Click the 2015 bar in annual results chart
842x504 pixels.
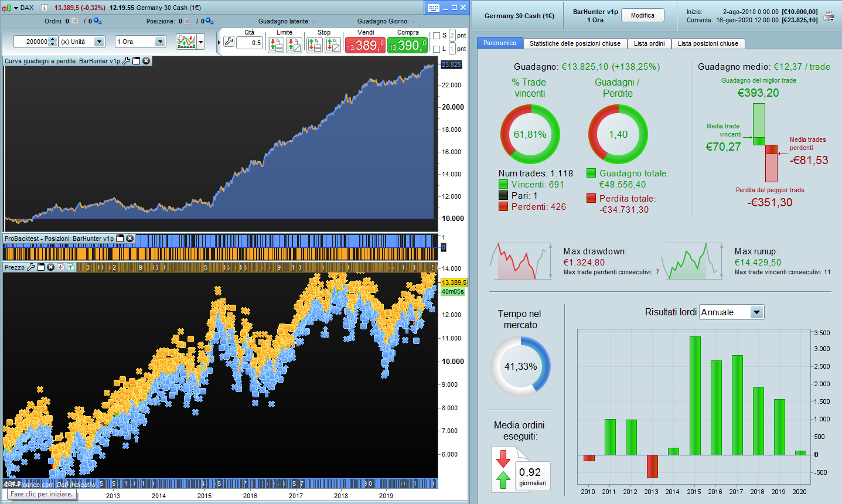(695, 396)
